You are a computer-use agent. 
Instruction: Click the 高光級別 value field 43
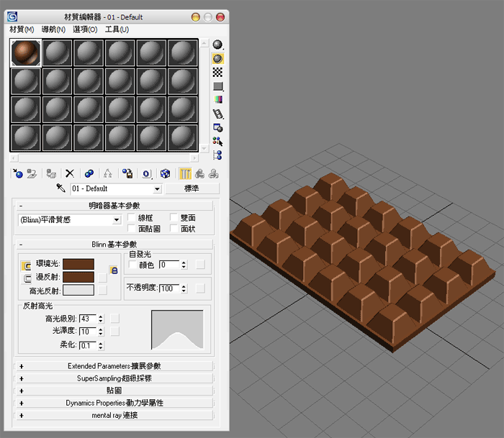click(x=88, y=319)
